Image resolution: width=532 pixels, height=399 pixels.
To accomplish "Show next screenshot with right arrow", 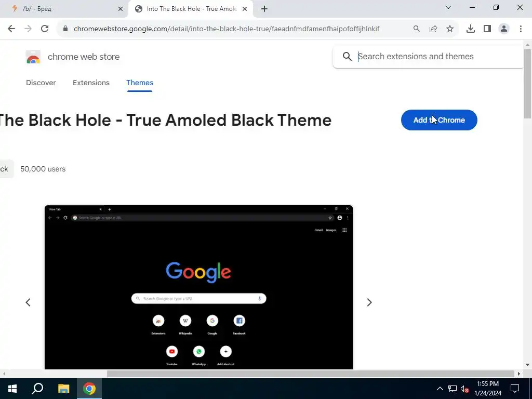I will pos(369,302).
